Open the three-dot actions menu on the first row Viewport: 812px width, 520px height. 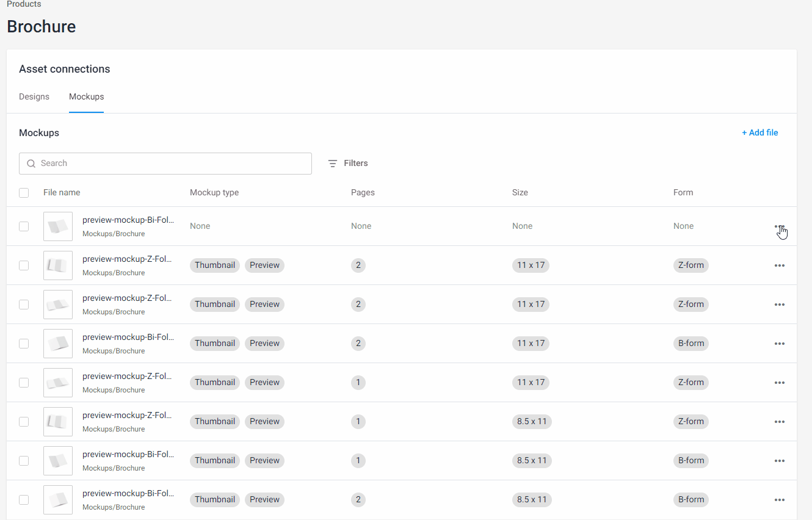pos(780,226)
